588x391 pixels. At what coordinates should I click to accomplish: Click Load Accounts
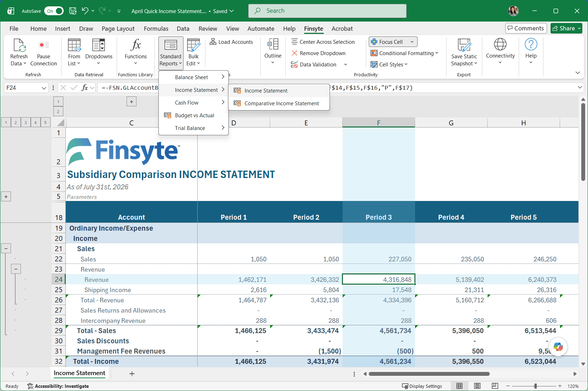point(231,42)
